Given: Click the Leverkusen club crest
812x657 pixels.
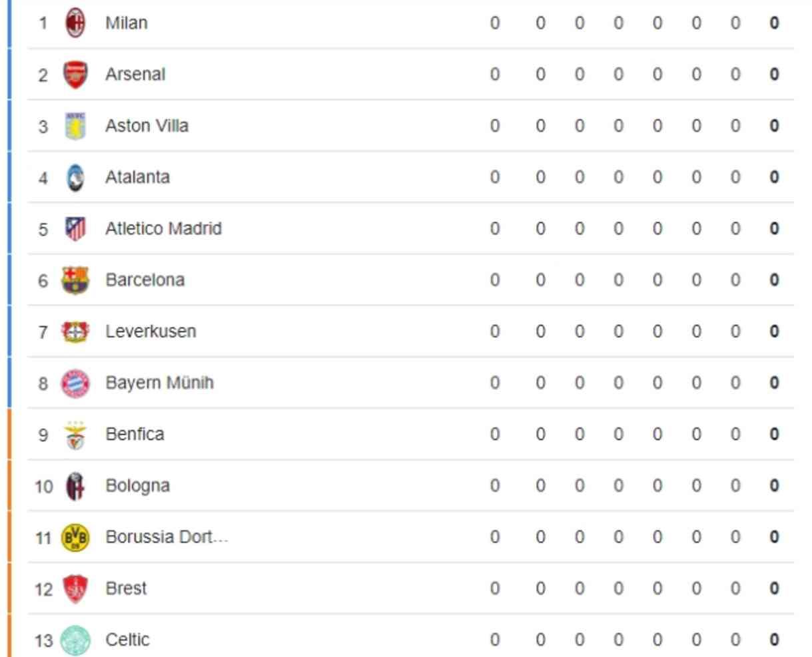Looking at the screenshot, I should click(75, 331).
